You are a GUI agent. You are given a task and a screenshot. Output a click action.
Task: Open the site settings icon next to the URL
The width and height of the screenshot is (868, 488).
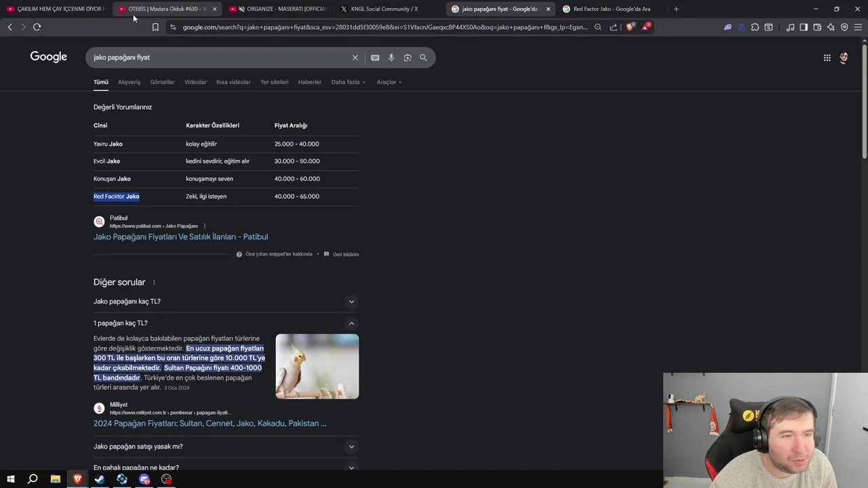[x=173, y=27]
